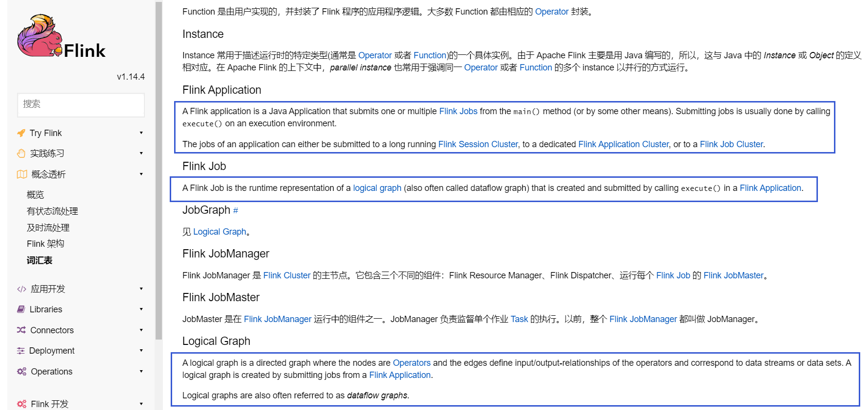
Task: Open the 有状态流处理 sidebar page
Action: pyautogui.click(x=53, y=211)
